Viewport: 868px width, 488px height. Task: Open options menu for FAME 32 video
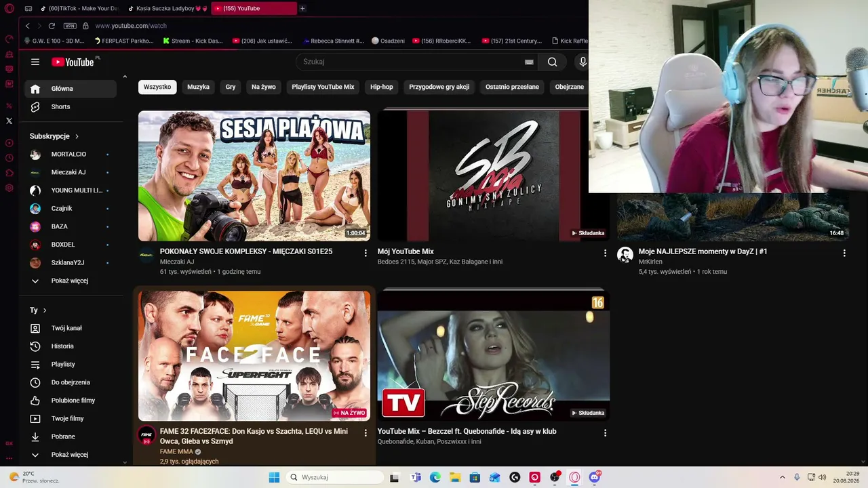[x=366, y=433]
